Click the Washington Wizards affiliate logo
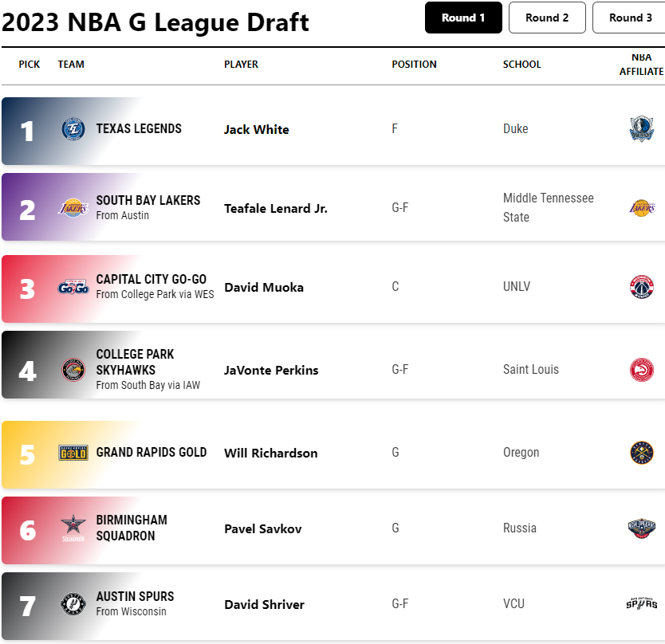This screenshot has width=665, height=644. (x=642, y=287)
